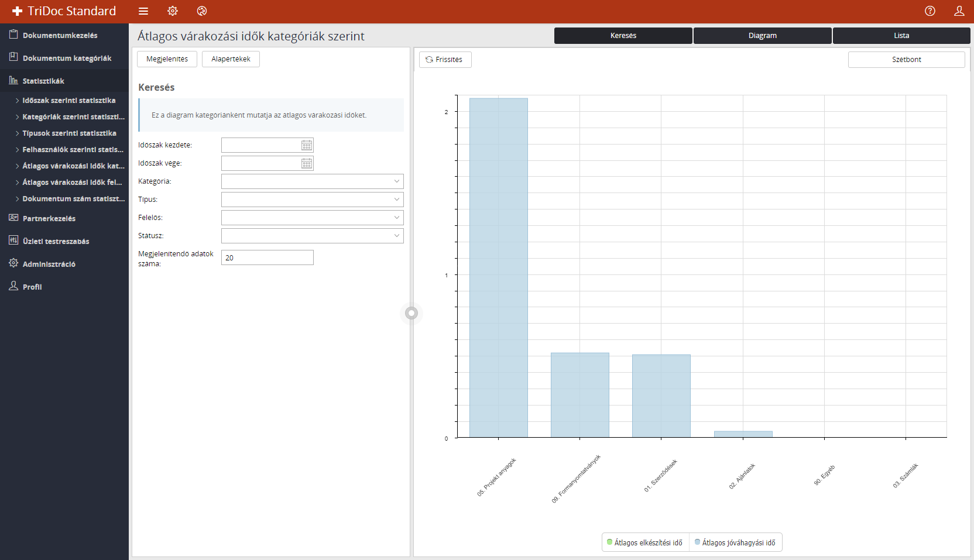Click the Statisztikák chart icon

click(x=13, y=80)
